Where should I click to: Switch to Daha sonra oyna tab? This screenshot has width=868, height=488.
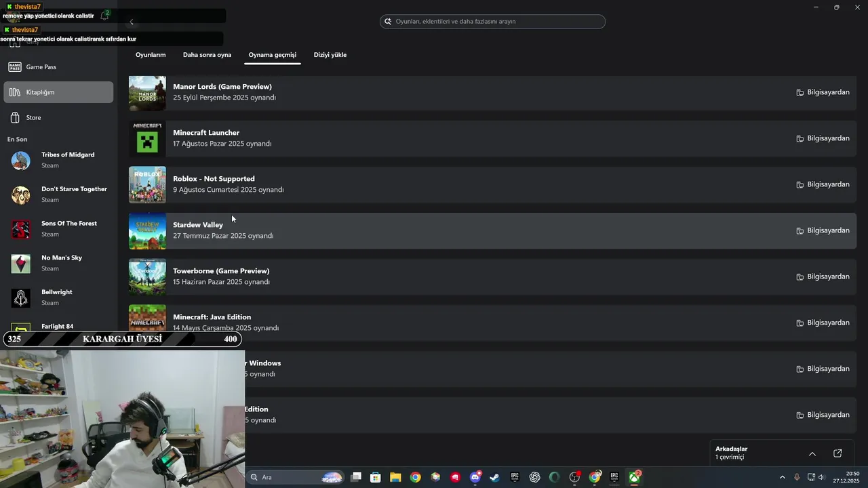(207, 55)
